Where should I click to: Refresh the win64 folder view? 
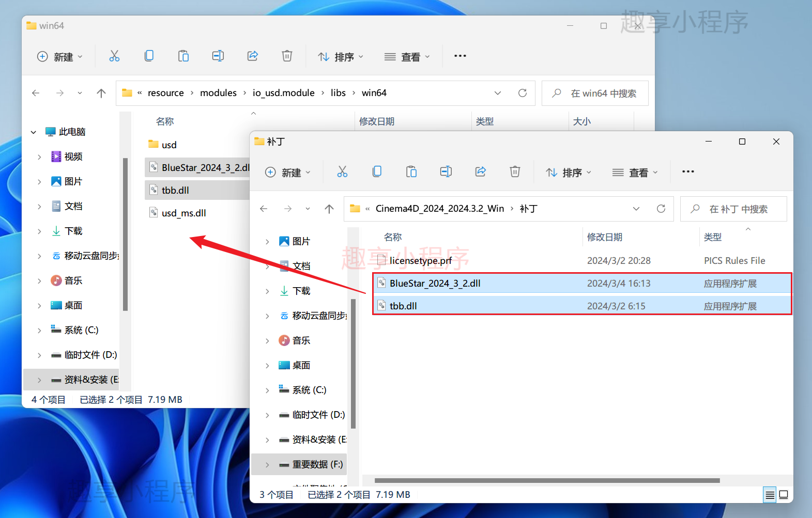coord(523,93)
